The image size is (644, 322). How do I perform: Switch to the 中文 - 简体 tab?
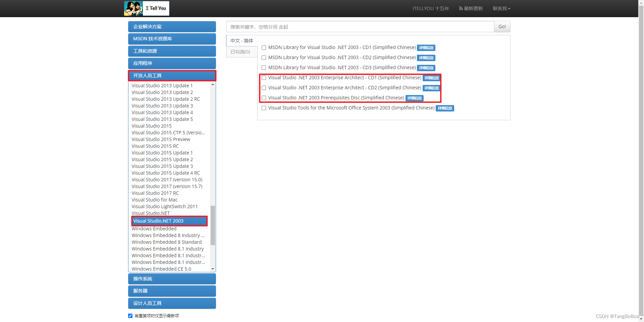tap(242, 41)
